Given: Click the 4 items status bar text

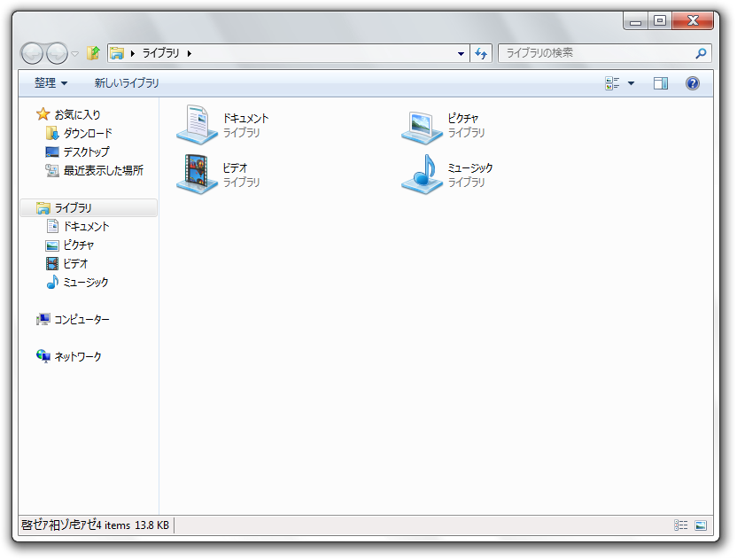Looking at the screenshot, I should coord(112,525).
